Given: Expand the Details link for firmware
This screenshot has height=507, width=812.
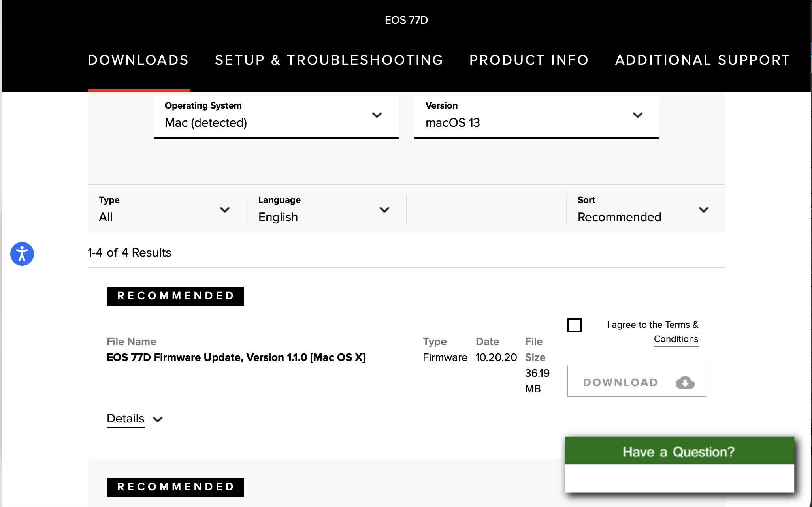Looking at the screenshot, I should 126,419.
